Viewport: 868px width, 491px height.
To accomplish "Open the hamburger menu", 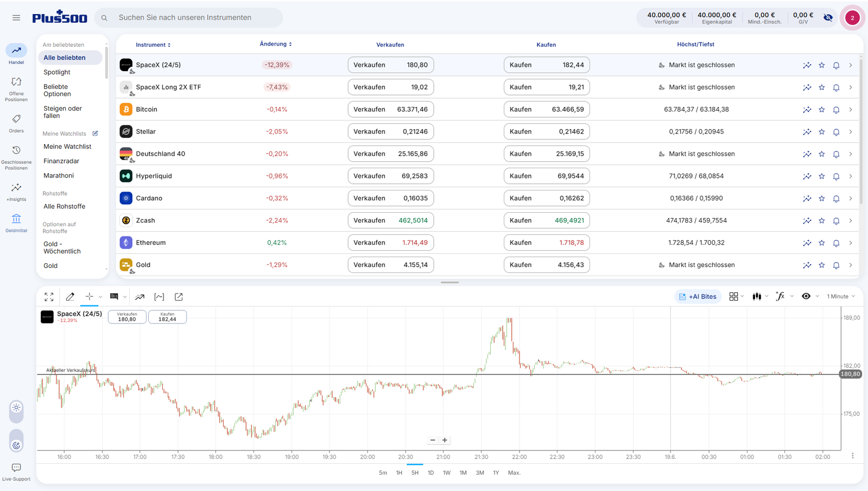I will 16,18.
